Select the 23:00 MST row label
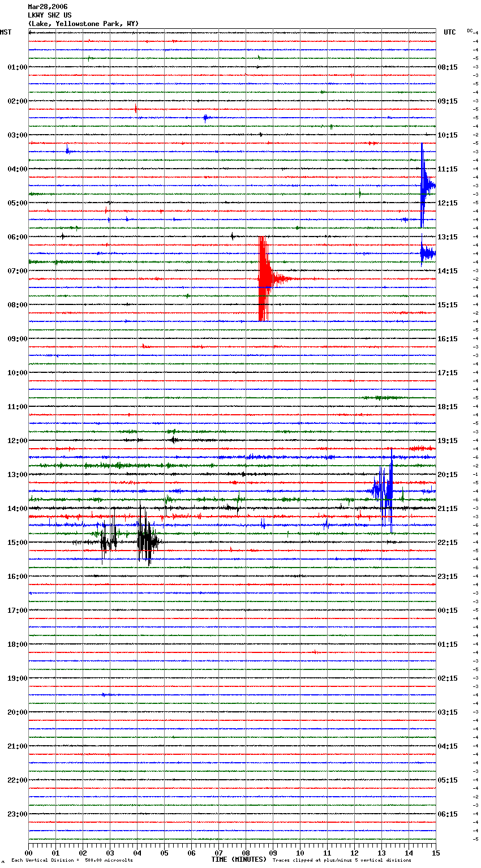 coord(18,814)
